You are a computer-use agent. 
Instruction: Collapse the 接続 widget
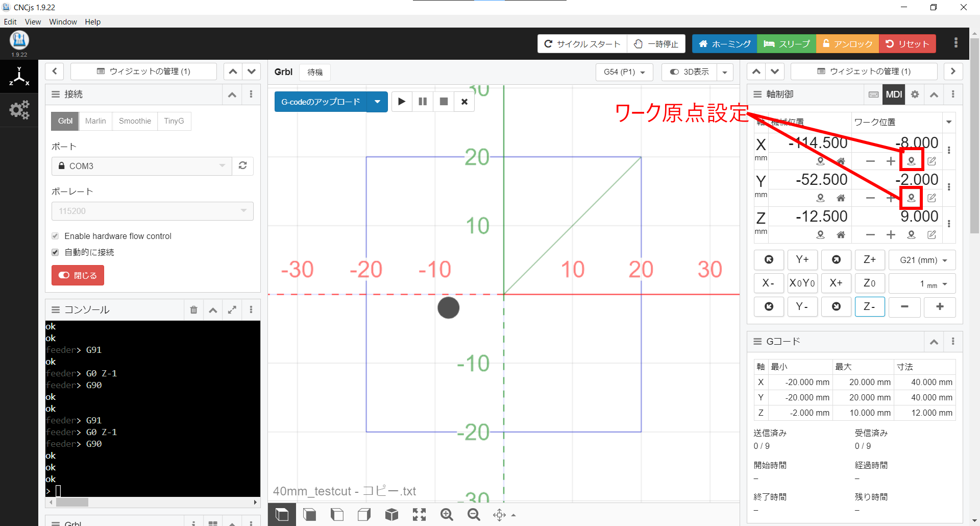tap(232, 94)
